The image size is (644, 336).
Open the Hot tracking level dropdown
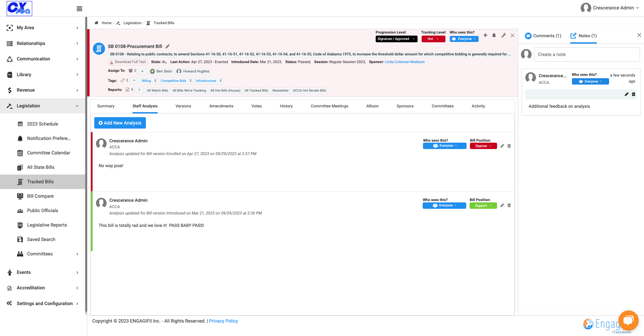433,39
